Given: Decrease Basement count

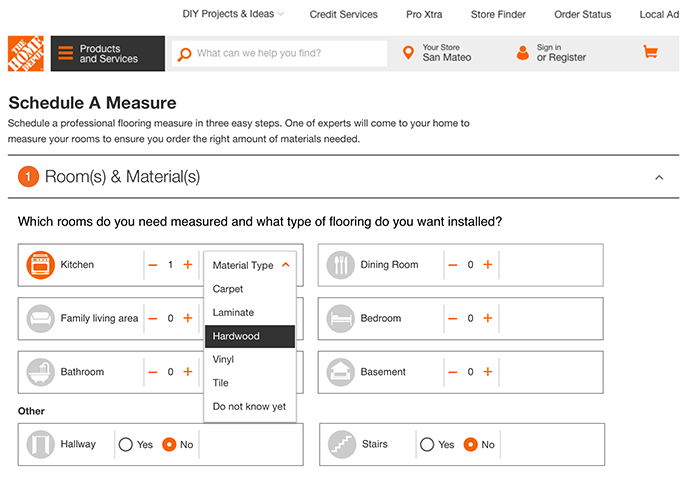Looking at the screenshot, I should [453, 372].
